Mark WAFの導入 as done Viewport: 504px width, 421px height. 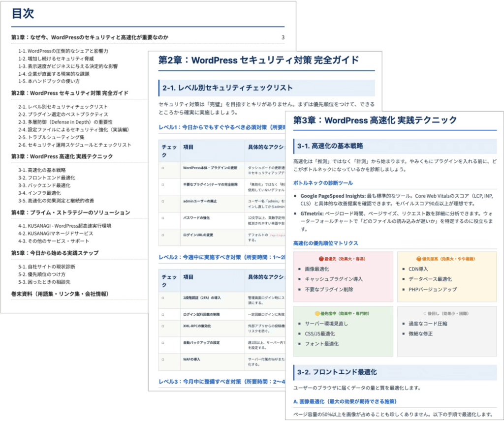point(163,359)
